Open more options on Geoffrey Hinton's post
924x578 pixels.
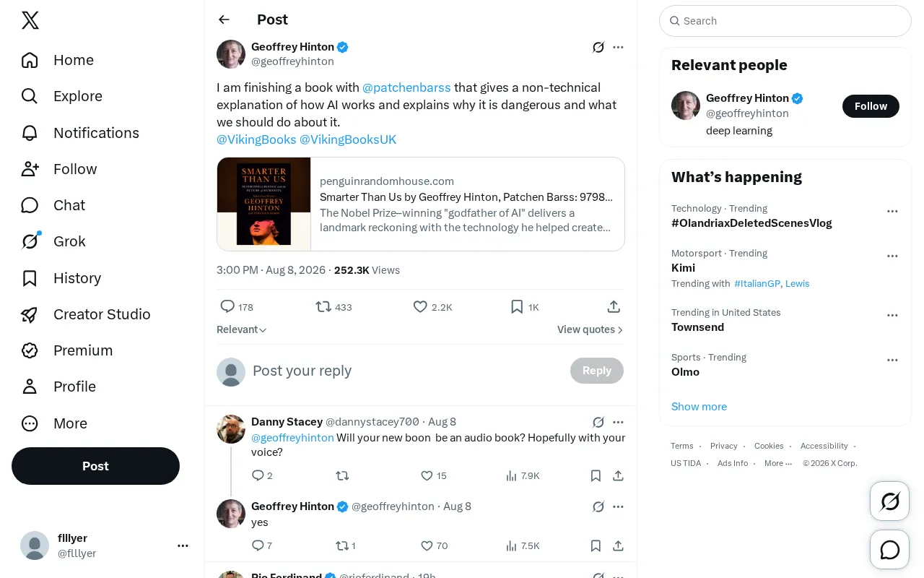618,47
